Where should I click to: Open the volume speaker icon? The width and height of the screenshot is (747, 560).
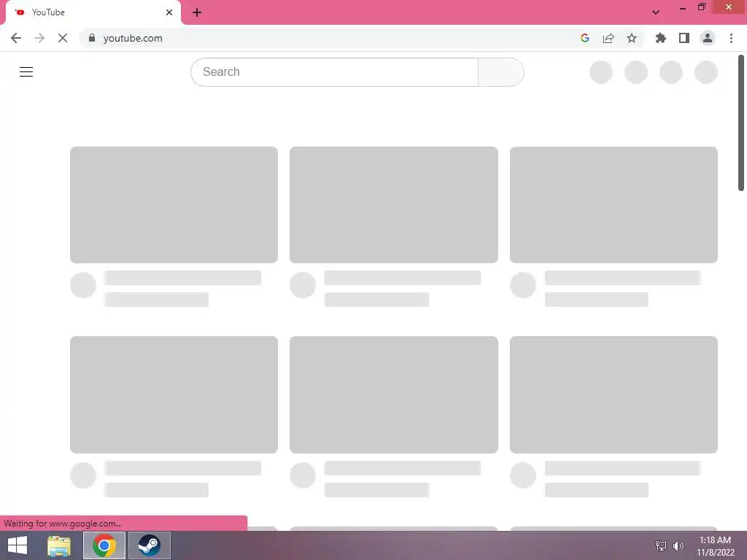(678, 545)
